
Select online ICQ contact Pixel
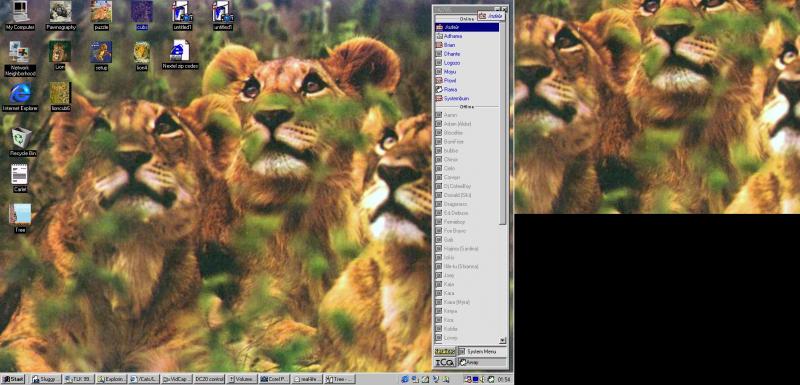467,81
